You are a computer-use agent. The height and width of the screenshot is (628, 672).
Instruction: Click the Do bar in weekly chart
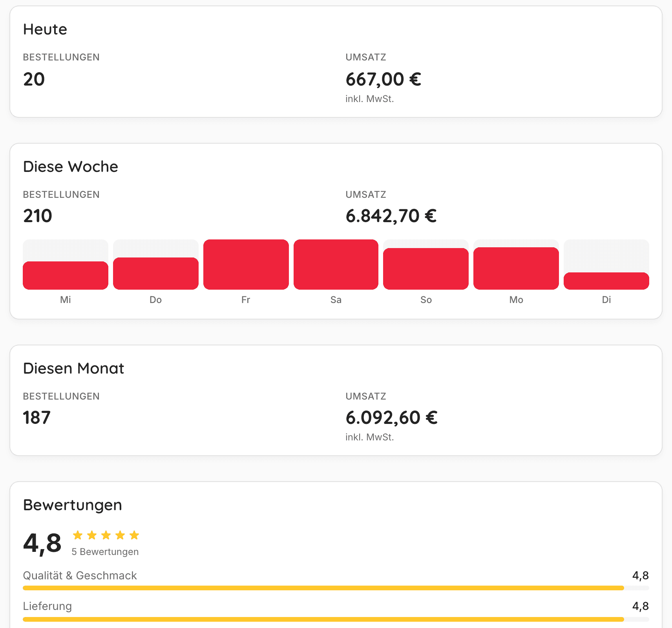click(156, 273)
